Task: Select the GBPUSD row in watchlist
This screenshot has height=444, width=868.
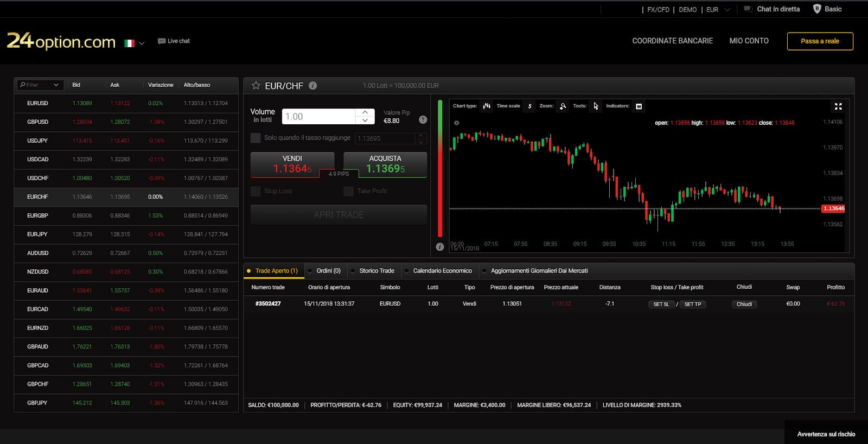Action: point(126,122)
